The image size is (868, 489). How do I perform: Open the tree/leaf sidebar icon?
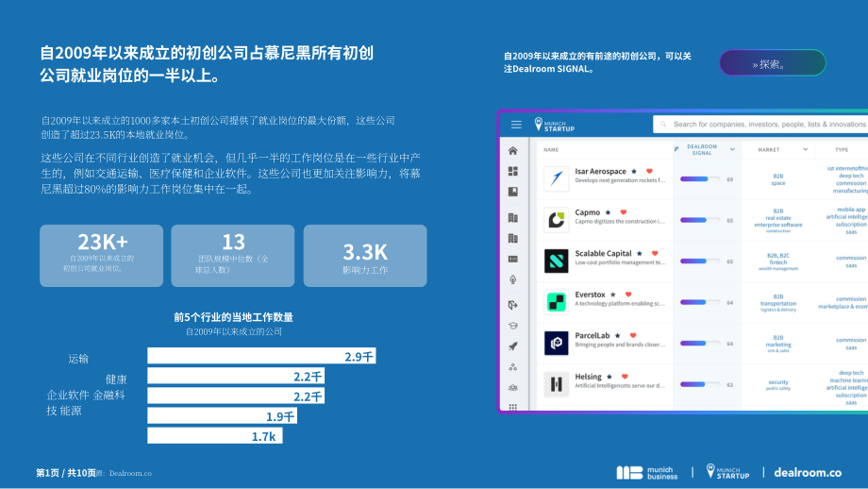513,279
